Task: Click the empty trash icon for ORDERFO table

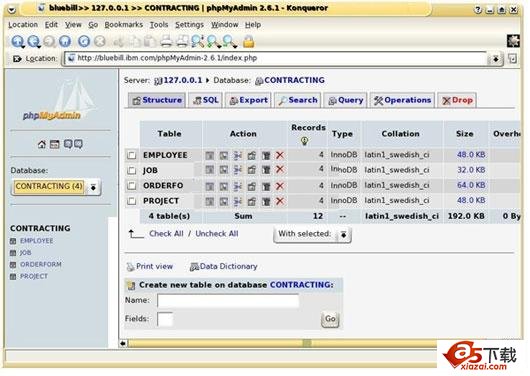Action: [x=266, y=186]
